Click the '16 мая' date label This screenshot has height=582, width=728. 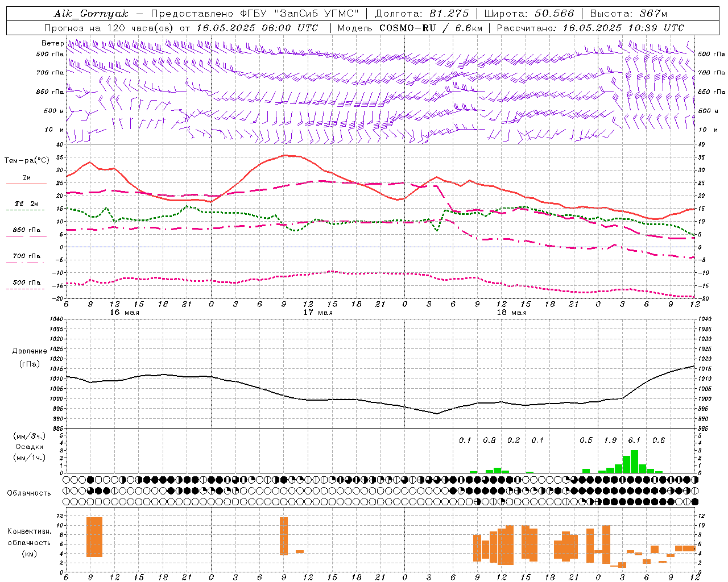(x=125, y=313)
